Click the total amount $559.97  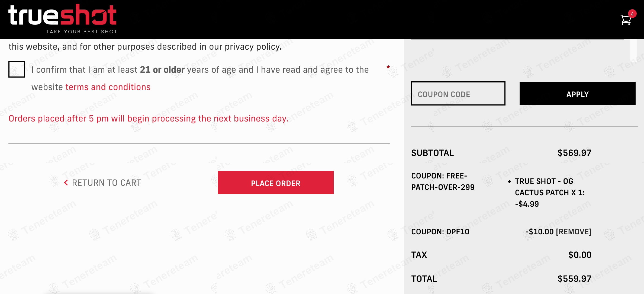click(x=574, y=279)
